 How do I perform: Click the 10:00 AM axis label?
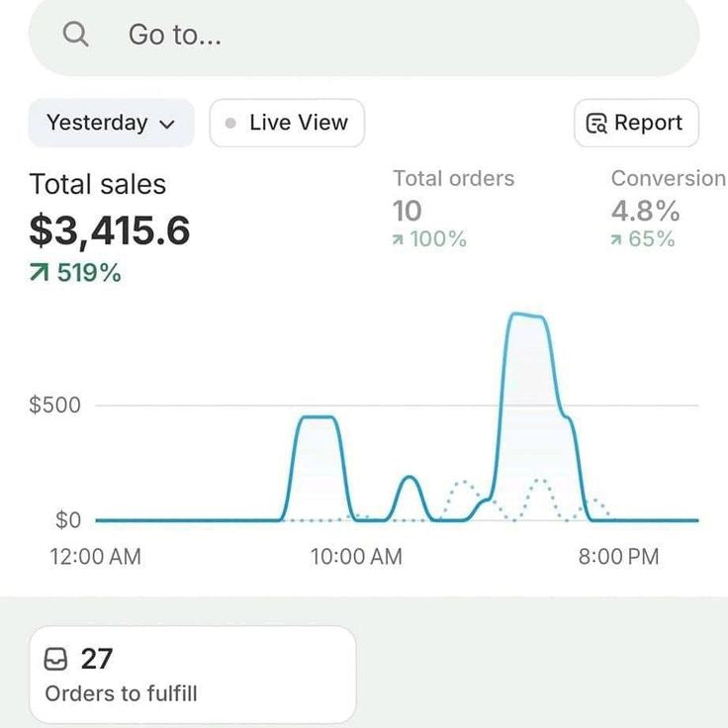tap(356, 557)
